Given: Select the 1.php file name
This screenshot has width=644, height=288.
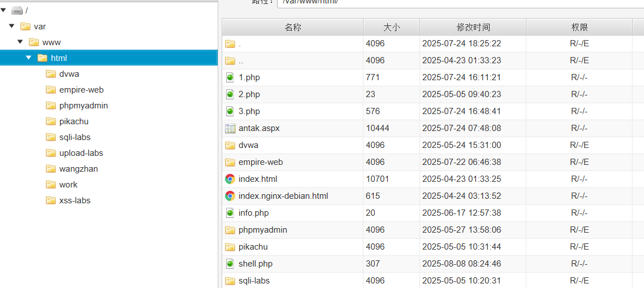Looking at the screenshot, I should [249, 77].
